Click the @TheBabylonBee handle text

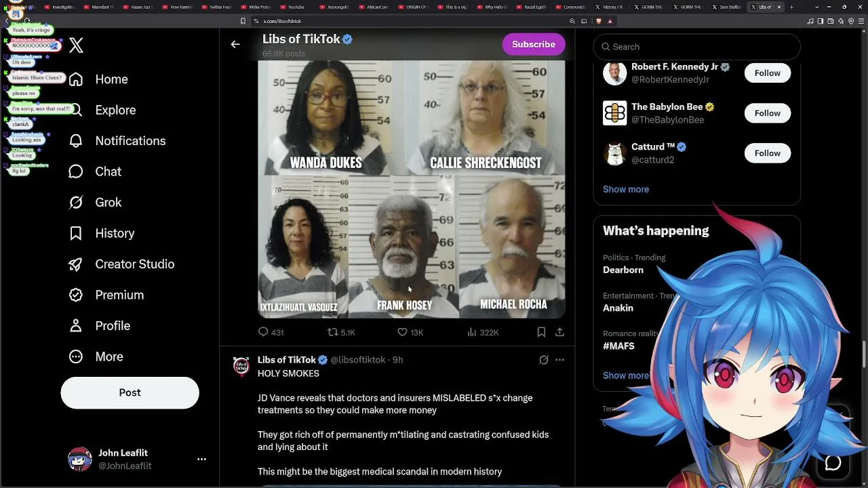[668, 120]
